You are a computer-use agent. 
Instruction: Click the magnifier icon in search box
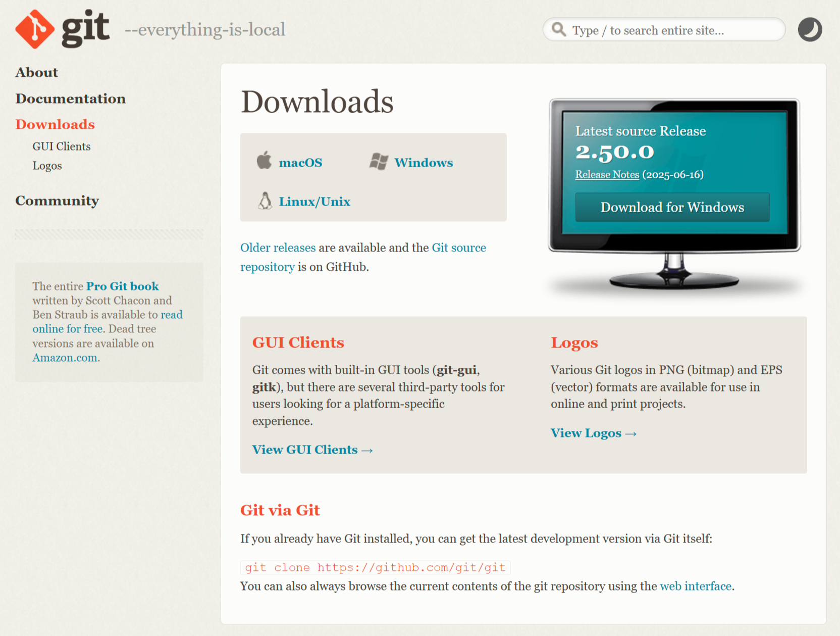point(558,29)
